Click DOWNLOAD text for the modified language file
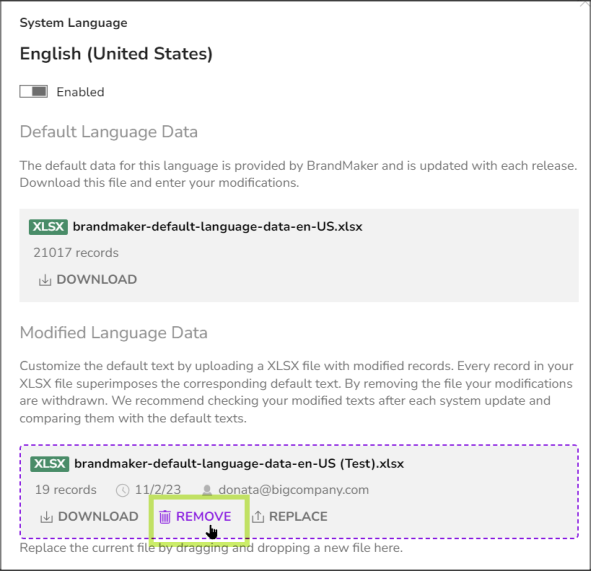 (98, 516)
